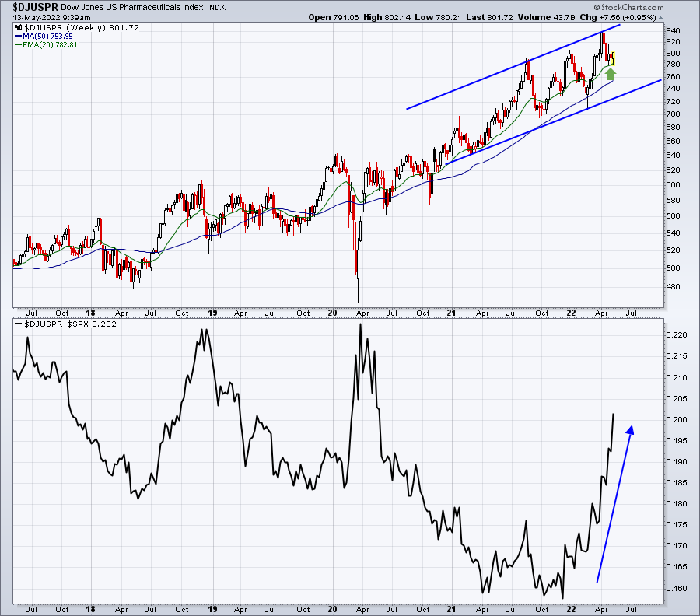Click the INDX exchange label
This screenshot has width=700, height=616.
[x=216, y=8]
